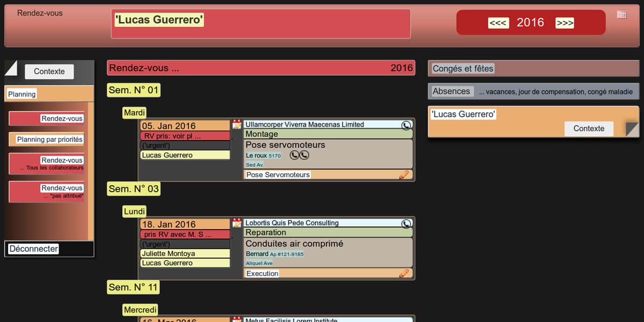Click calendar-note icon beside 05. Jan 2016

coord(237,125)
